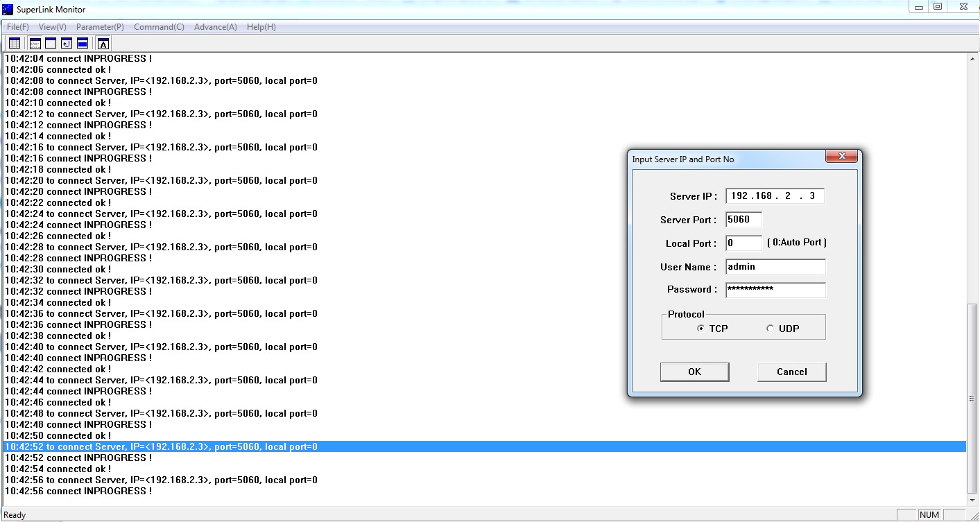980x522 pixels.
Task: Open the Parameter(P) menu
Action: pyautogui.click(x=100, y=27)
